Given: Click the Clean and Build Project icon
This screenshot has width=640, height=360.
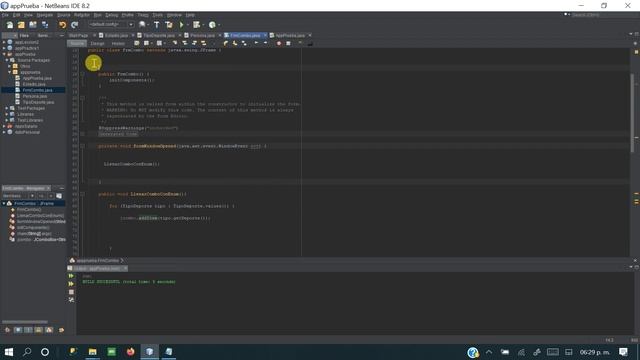Looking at the screenshot, I should pyautogui.click(x=169, y=25).
